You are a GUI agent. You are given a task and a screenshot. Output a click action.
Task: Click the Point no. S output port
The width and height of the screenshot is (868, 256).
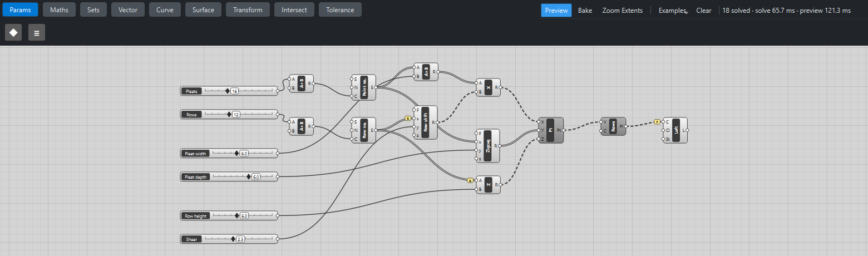pos(377,87)
